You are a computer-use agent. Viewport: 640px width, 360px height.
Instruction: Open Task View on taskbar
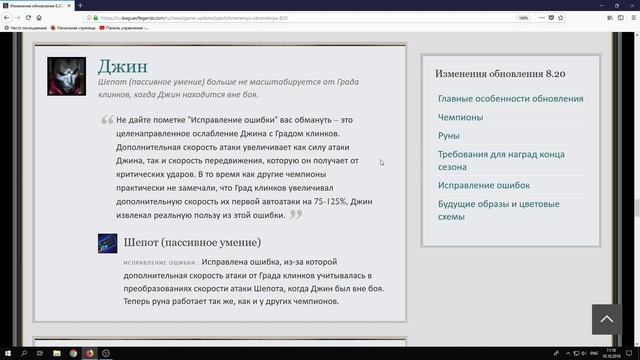coord(40,353)
